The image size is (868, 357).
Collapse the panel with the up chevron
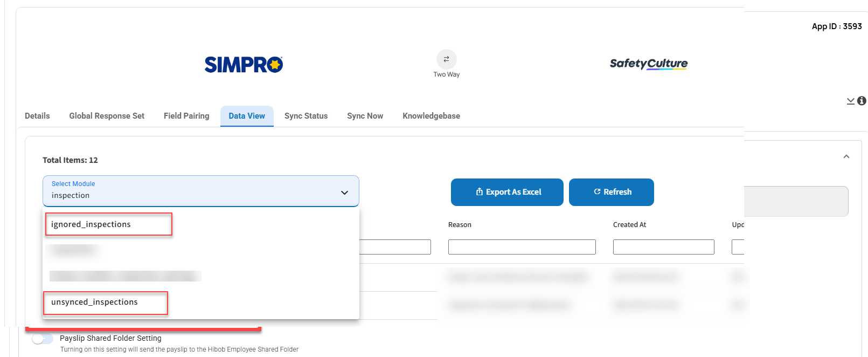point(846,156)
